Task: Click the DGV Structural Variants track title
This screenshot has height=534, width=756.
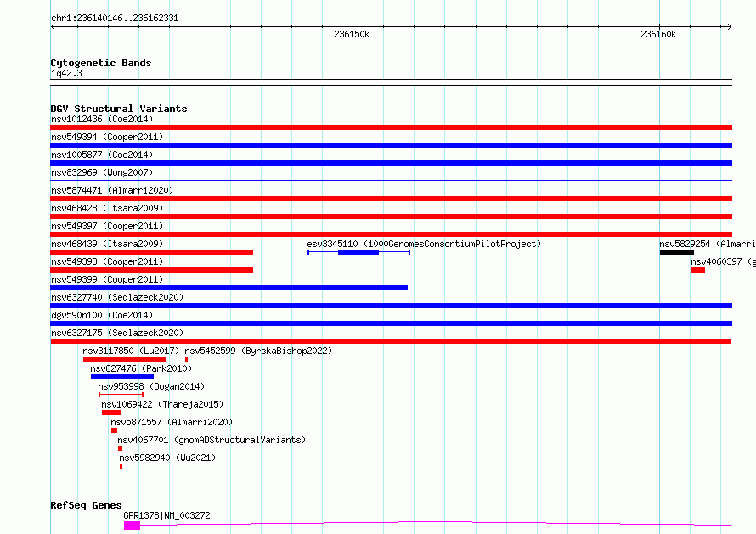Action: (119, 109)
